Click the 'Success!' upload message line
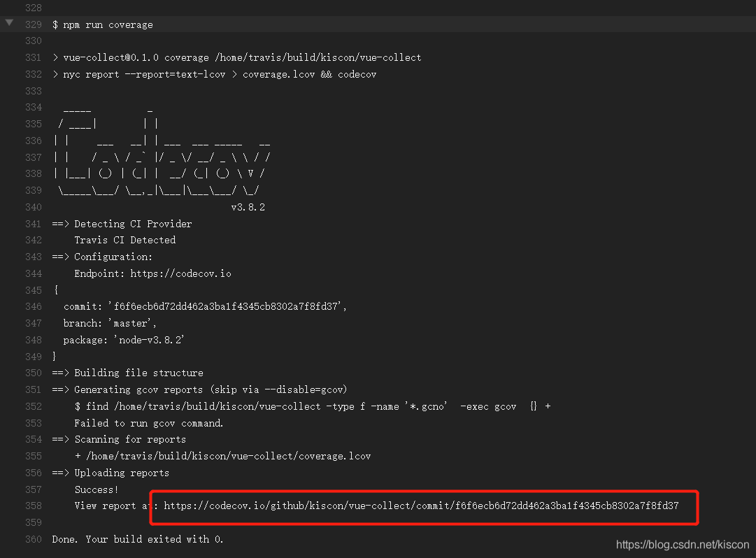Viewport: 756px width, 558px height. click(97, 489)
